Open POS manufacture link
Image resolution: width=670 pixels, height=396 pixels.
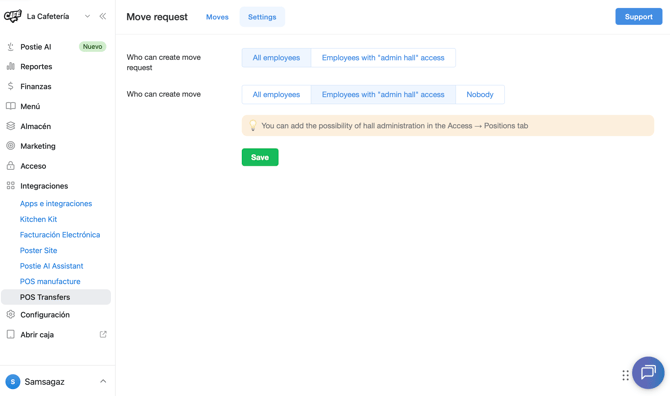point(50,281)
